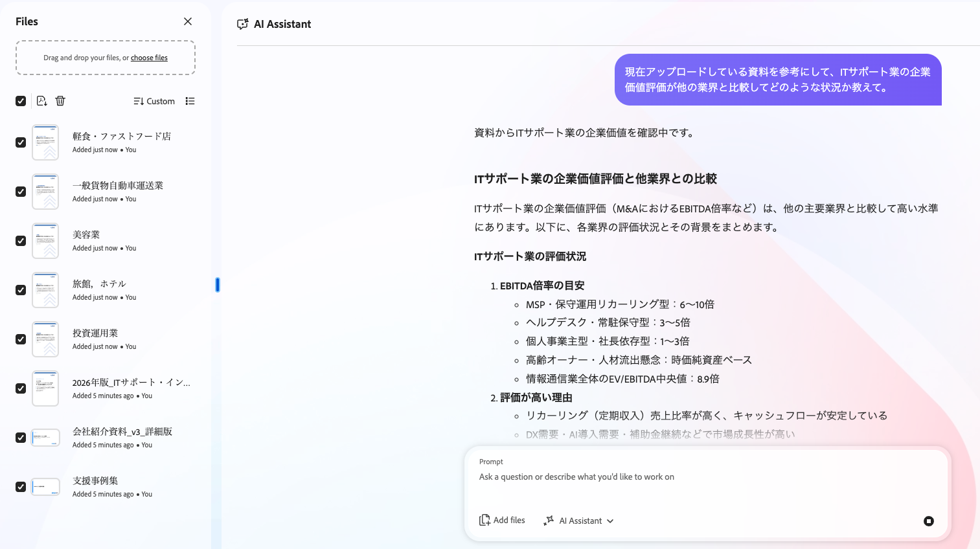The height and width of the screenshot is (549, 980).
Task: Open the 投資運用業 document thumbnail
Action: coord(45,339)
